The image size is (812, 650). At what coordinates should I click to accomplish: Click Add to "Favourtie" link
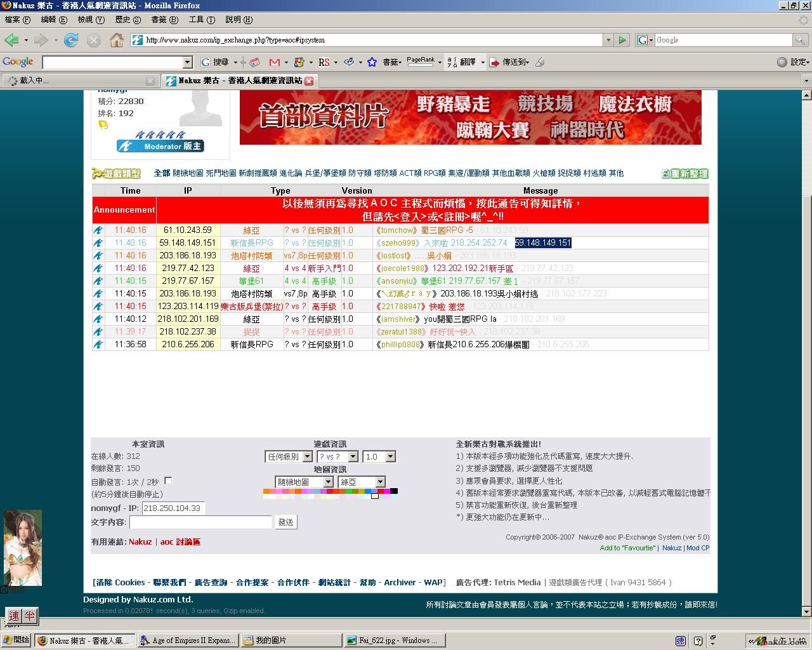click(x=627, y=548)
